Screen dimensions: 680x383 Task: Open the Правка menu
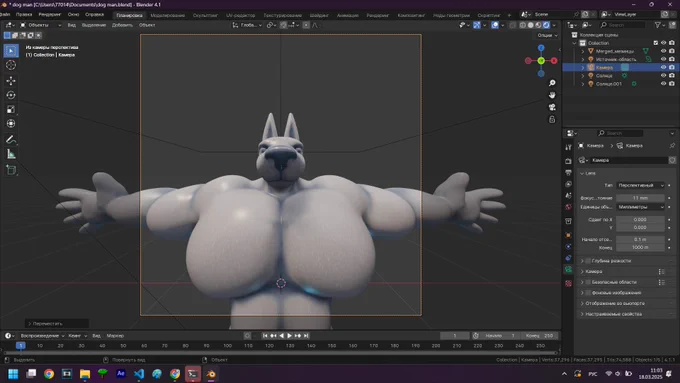click(24, 15)
